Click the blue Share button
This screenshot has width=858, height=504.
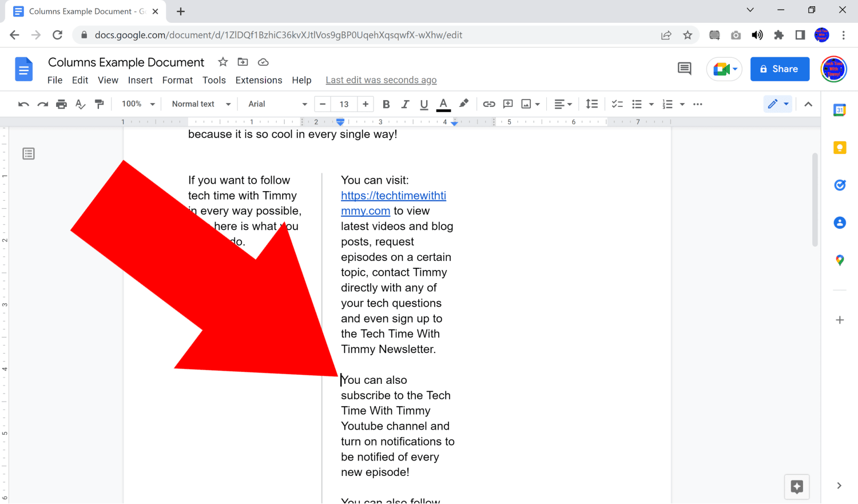[780, 69]
